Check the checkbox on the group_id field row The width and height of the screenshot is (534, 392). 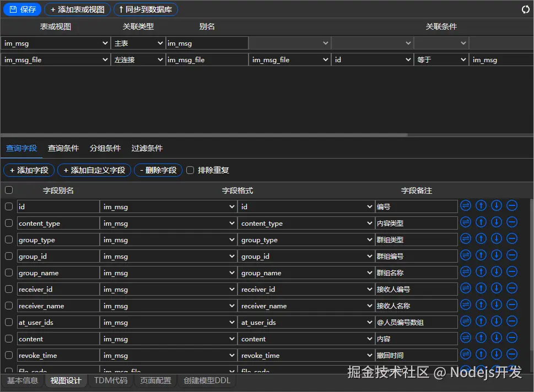coord(8,255)
